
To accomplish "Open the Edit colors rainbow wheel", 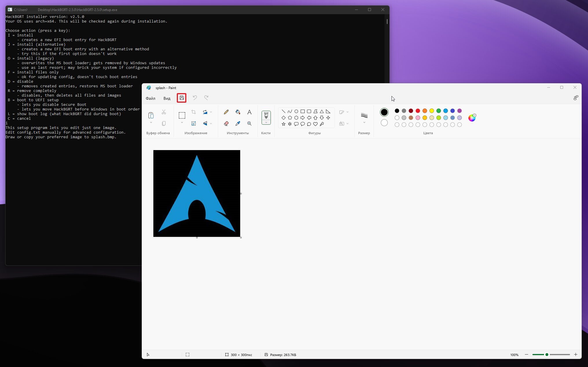I will point(472,118).
